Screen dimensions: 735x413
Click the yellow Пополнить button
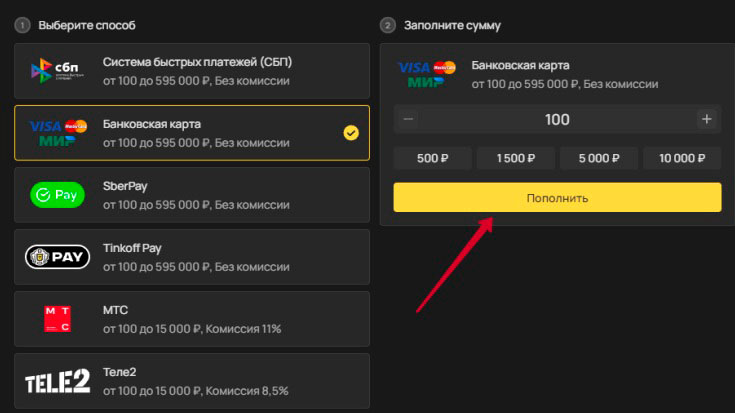557,197
